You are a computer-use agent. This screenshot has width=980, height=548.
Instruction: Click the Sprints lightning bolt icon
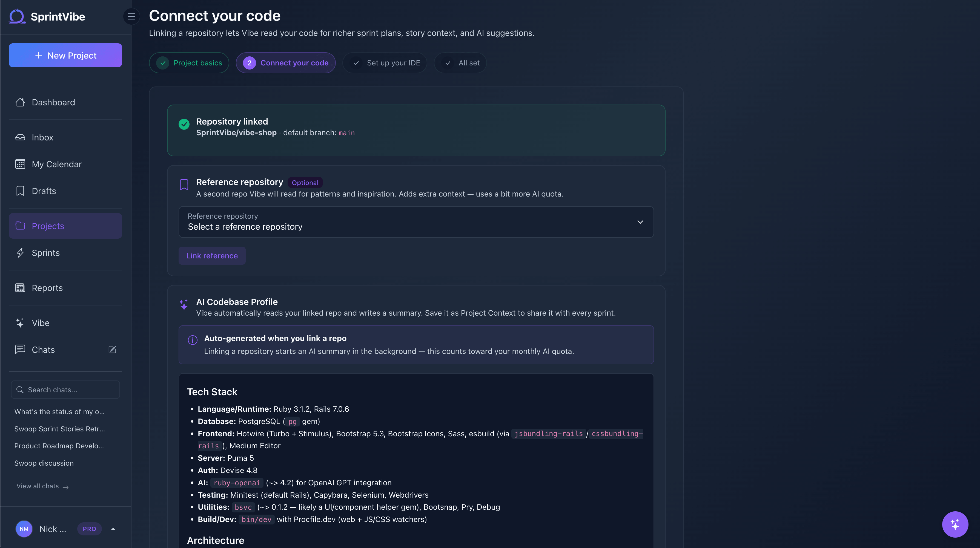click(20, 253)
